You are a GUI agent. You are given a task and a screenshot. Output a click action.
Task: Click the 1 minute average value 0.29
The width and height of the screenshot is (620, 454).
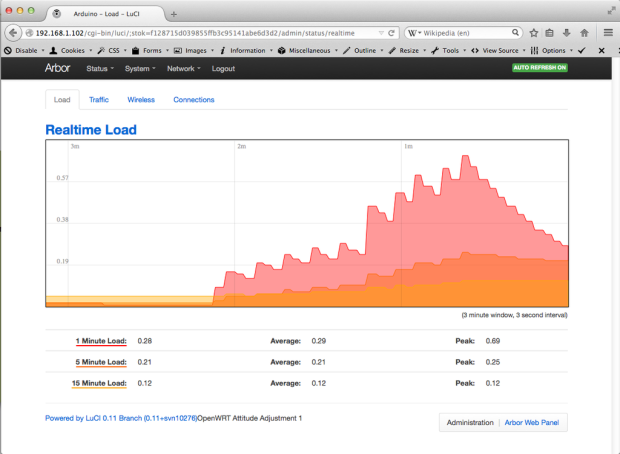tap(319, 341)
